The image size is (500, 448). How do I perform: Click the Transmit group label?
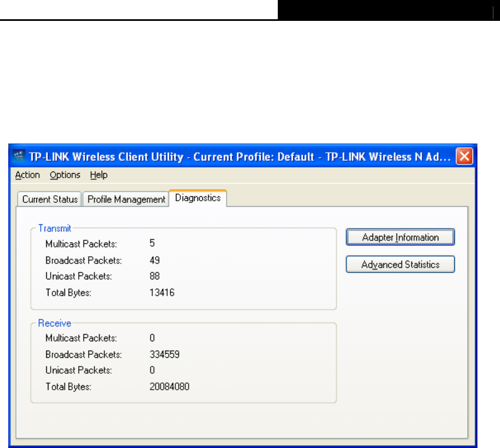click(x=54, y=228)
